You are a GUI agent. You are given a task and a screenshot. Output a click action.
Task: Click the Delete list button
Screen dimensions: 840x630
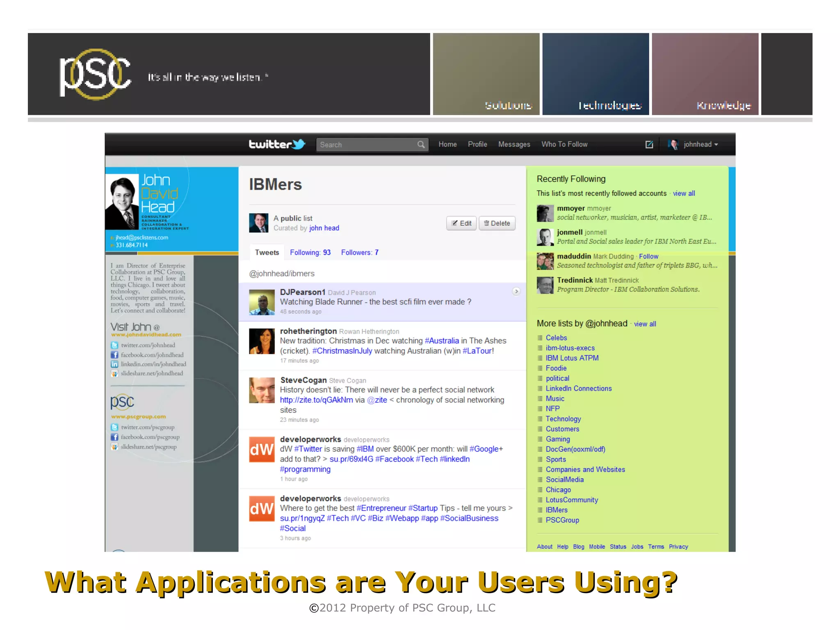497,223
